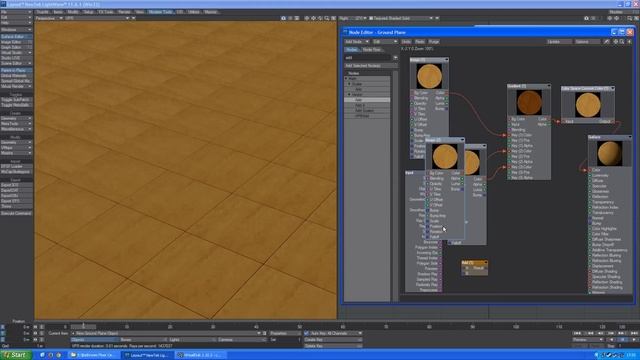
Task: Open the Current Item dropdown
Action: (x=165, y=333)
